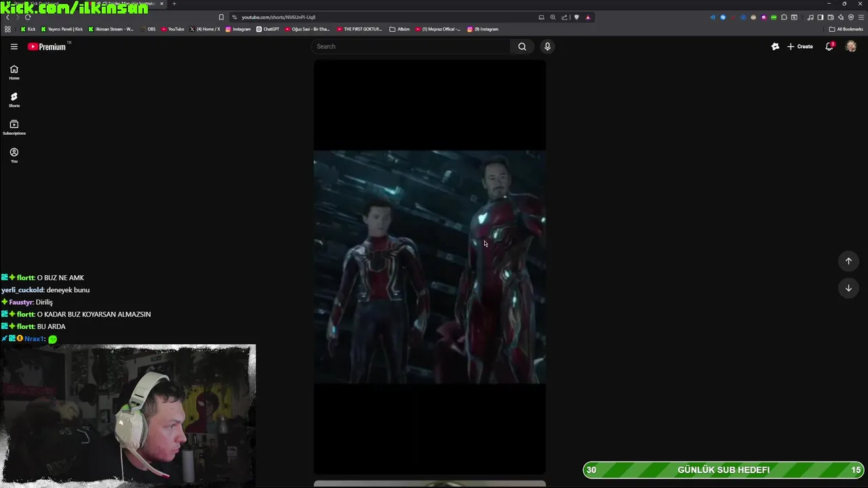868x488 pixels.
Task: Go to the next Short with down arrow
Action: [x=848, y=288]
